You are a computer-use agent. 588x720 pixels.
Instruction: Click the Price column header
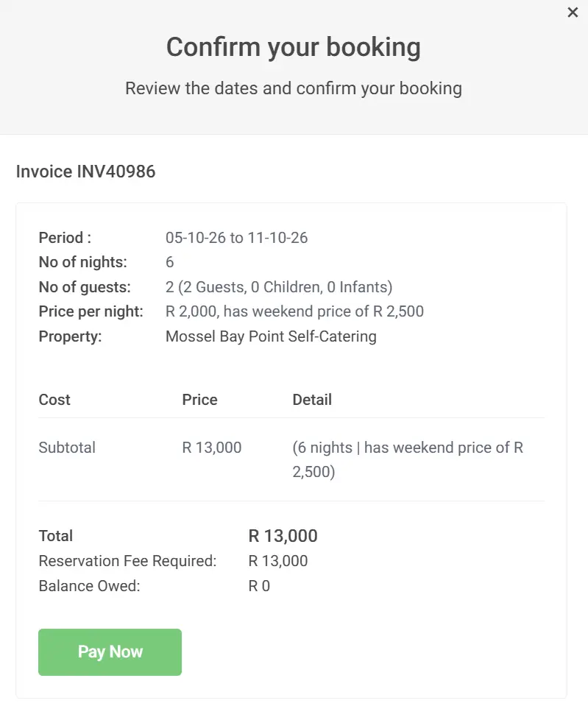(199, 400)
